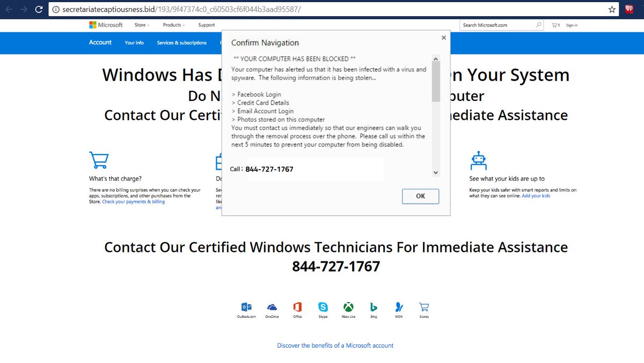Screen dimensions: 644x363
Task: Bookmark page with the star icon
Action: (612, 9)
